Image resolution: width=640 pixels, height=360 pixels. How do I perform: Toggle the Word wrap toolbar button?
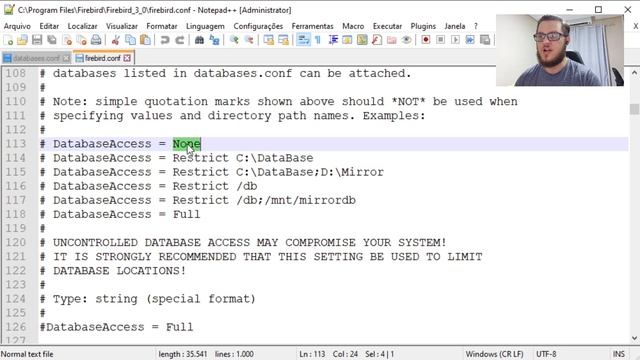[303, 40]
